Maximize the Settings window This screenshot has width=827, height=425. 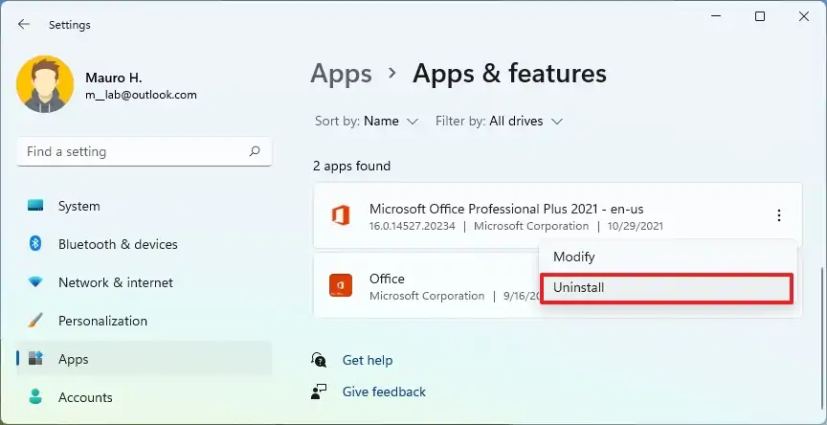pyautogui.click(x=759, y=17)
